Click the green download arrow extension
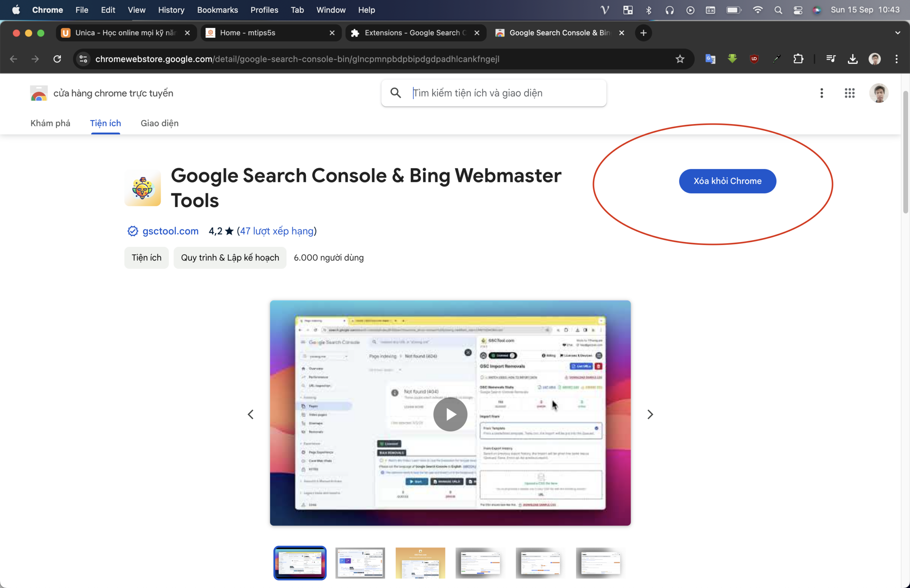 click(732, 59)
